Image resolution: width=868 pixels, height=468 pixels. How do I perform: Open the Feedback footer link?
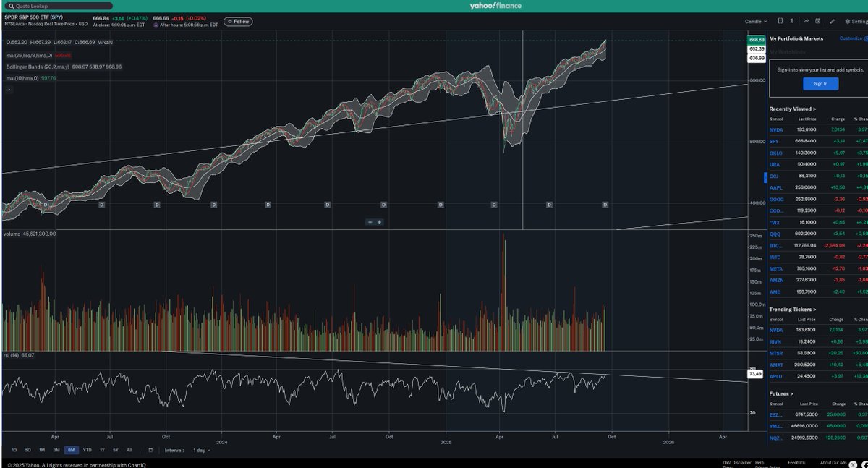(x=796, y=462)
